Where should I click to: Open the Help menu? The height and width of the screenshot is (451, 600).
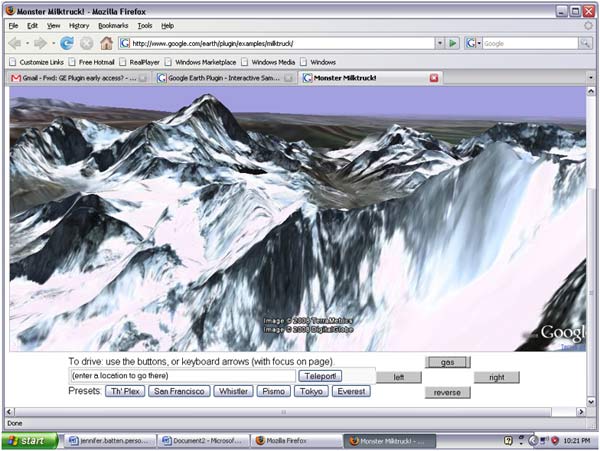click(x=167, y=26)
